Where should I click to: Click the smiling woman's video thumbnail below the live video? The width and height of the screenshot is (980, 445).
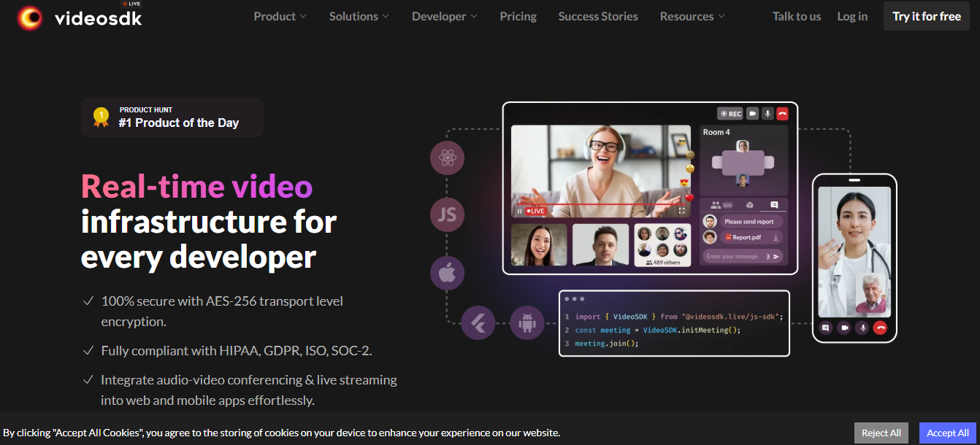point(539,244)
